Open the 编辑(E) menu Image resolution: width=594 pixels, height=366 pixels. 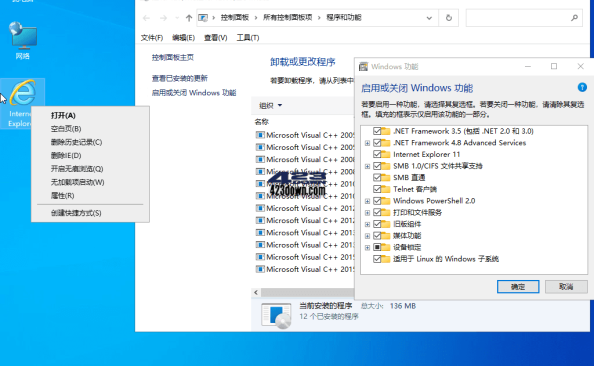183,38
